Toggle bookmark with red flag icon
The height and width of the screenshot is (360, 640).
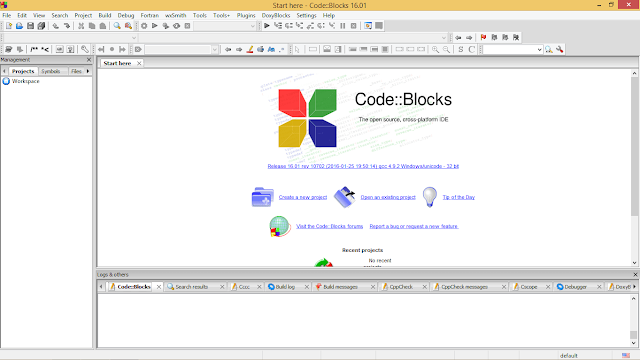[x=483, y=38]
